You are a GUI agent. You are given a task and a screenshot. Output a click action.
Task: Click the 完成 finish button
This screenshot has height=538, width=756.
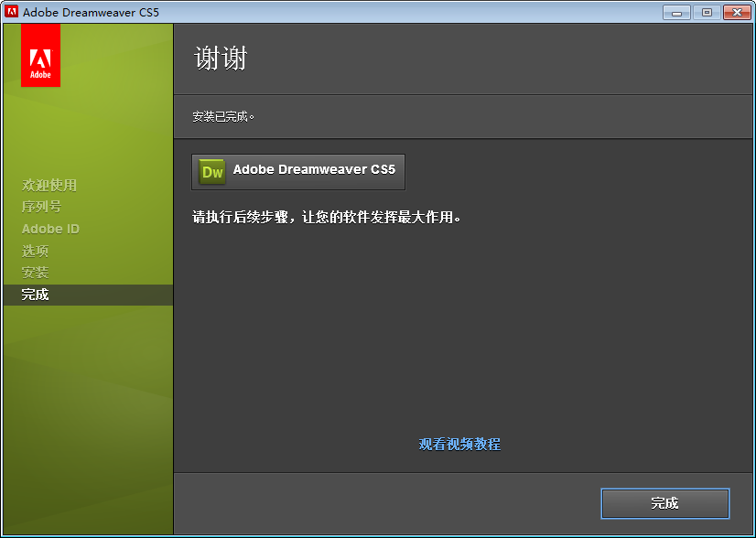coord(664,504)
